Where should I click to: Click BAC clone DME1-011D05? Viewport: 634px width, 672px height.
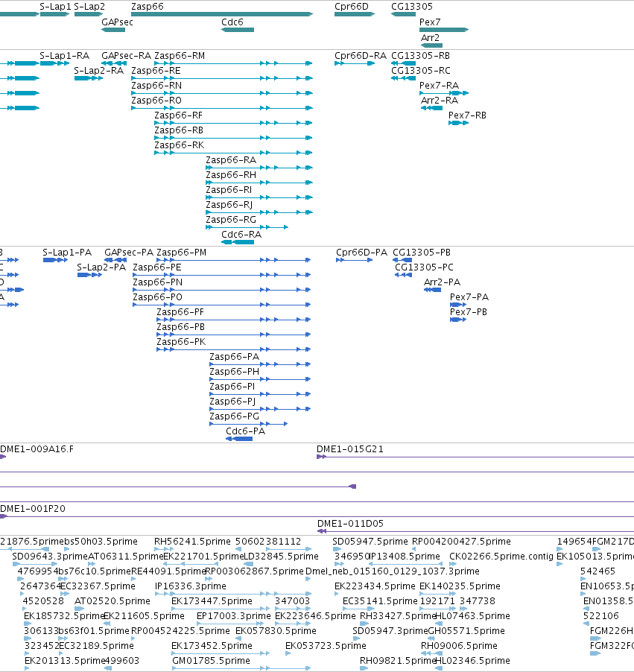click(350, 523)
